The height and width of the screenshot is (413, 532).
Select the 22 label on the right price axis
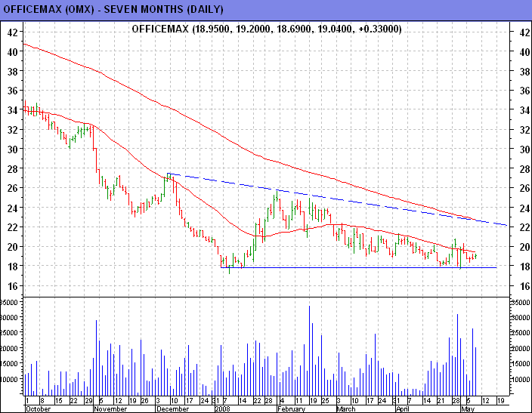[520, 227]
